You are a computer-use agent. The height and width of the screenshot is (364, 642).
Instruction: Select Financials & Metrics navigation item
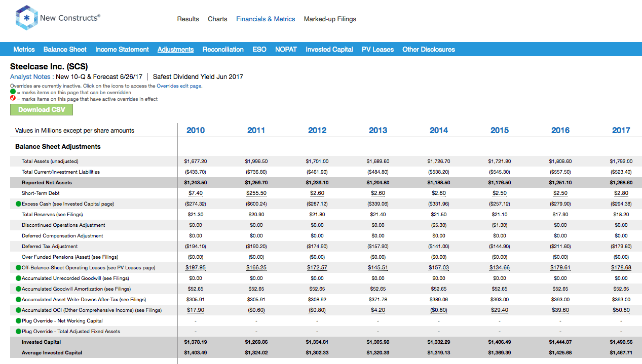click(x=266, y=19)
